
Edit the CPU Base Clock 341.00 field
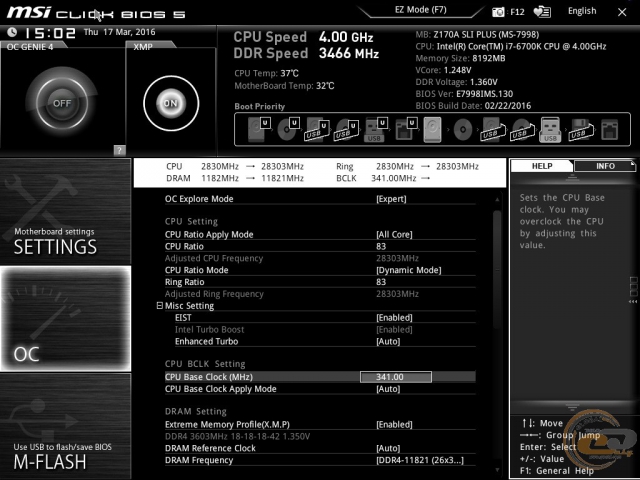pyautogui.click(x=396, y=377)
